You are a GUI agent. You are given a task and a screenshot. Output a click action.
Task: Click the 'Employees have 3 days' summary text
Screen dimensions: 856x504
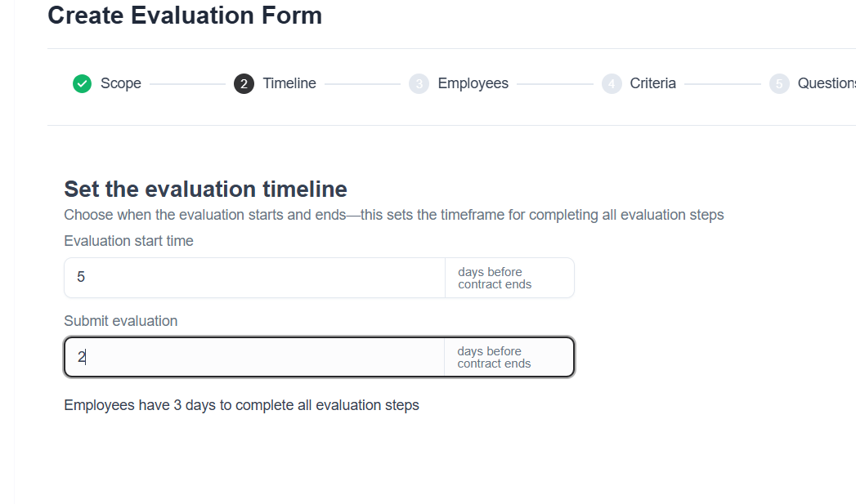(x=241, y=405)
